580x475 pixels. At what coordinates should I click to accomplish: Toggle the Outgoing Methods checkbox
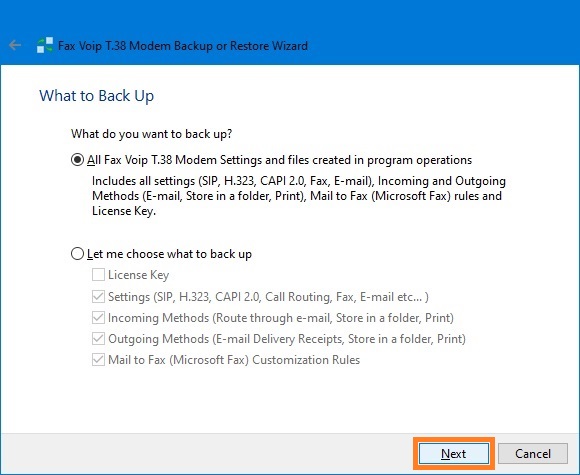click(x=98, y=339)
